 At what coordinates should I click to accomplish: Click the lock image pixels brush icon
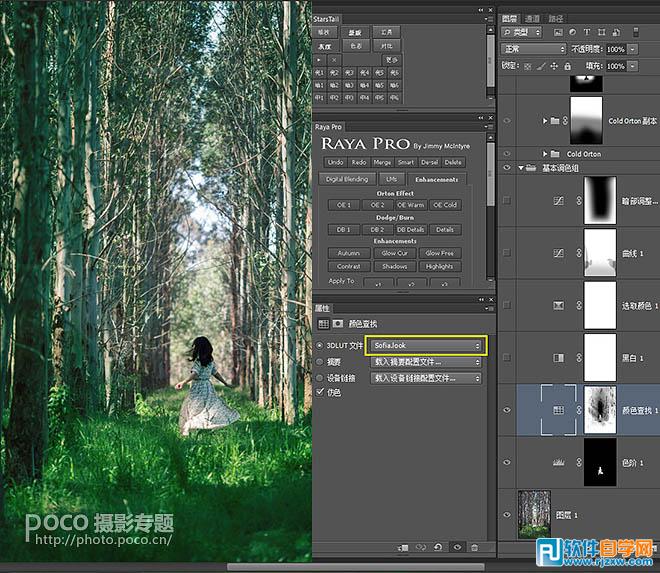(x=541, y=66)
